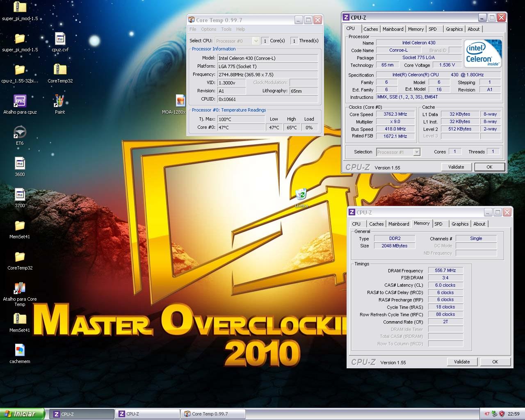Activate the Core Temp 0.99.7 taskbar button
This screenshot has width=525, height=420.
point(213,414)
